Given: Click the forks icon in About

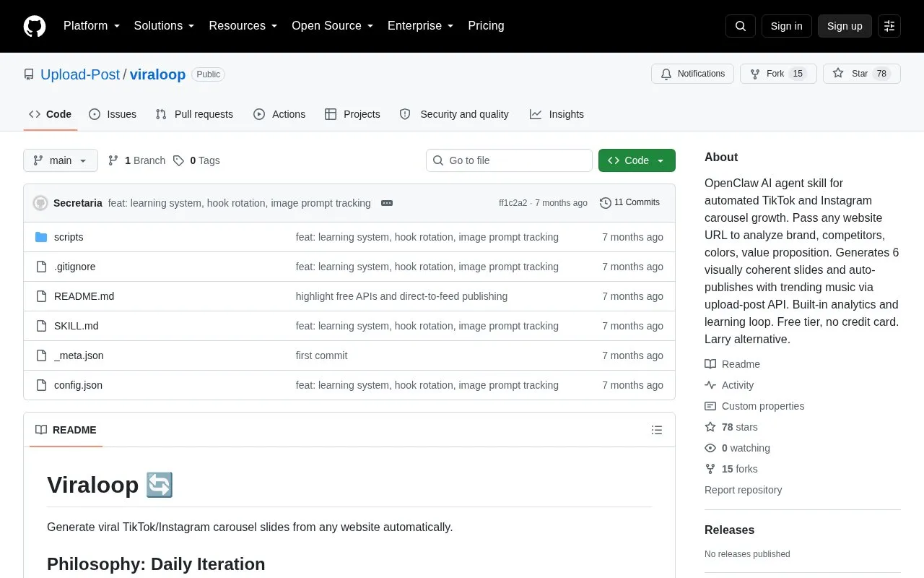Looking at the screenshot, I should pos(710,469).
